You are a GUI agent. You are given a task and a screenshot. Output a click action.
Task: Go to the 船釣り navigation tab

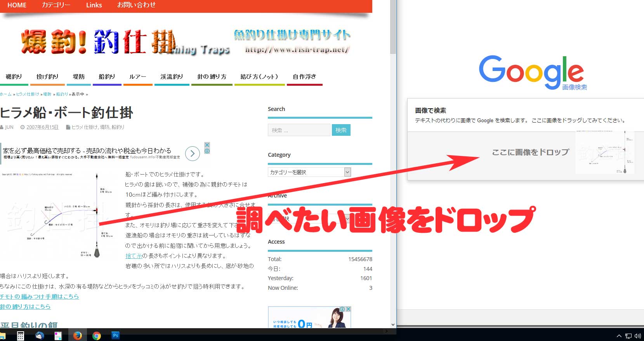point(107,77)
